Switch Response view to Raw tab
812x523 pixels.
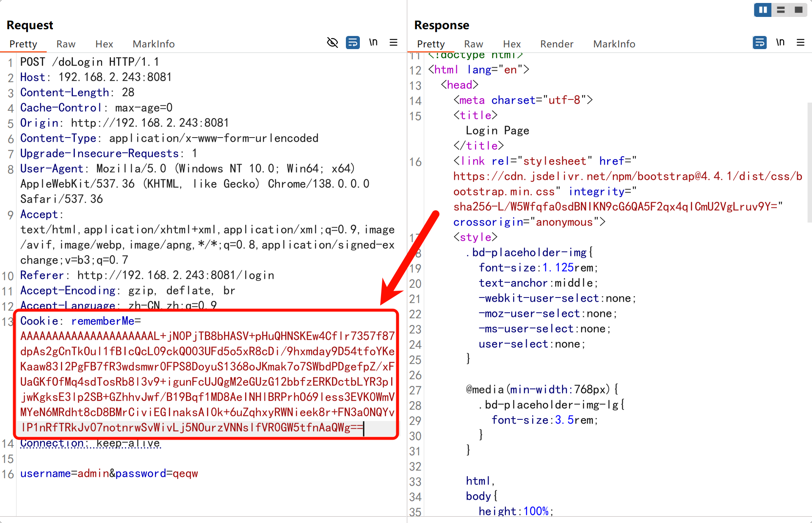[473, 44]
